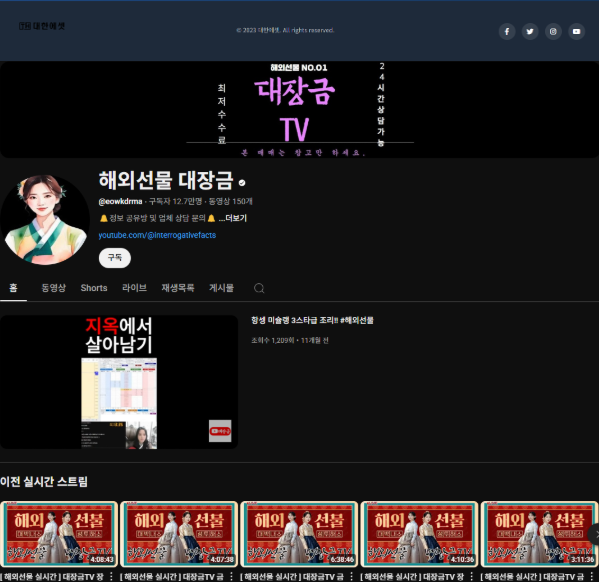Open the Twitter icon in the footer

click(x=530, y=31)
